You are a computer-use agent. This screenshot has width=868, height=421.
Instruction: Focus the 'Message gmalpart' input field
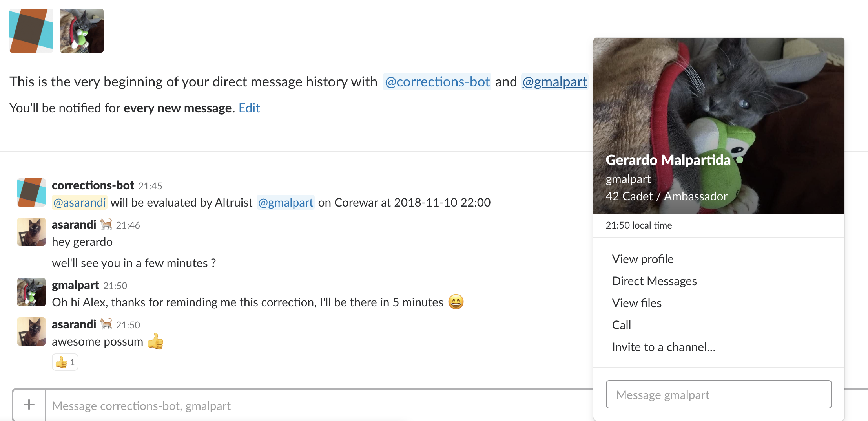718,394
